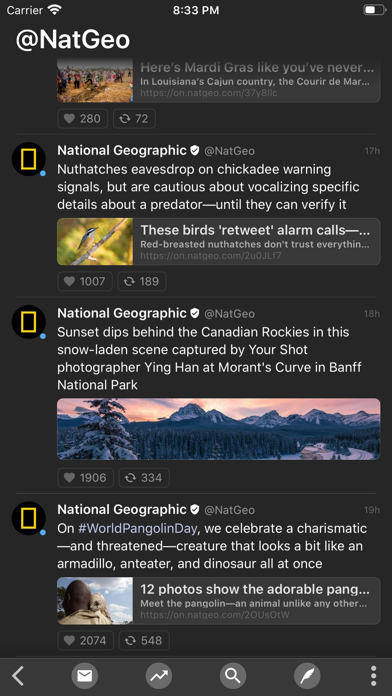Tap National Geographic avatar on nuthatches tweet
This screenshot has height=696, width=392.
tap(29, 159)
